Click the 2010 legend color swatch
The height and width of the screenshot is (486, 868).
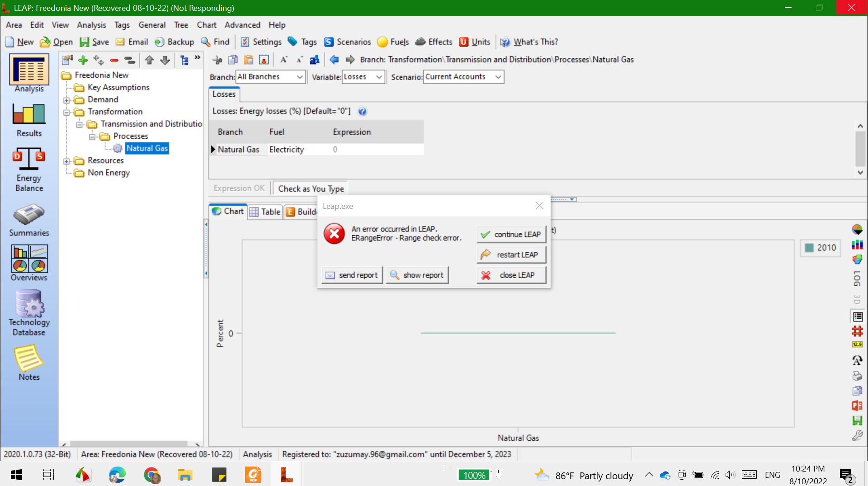809,248
